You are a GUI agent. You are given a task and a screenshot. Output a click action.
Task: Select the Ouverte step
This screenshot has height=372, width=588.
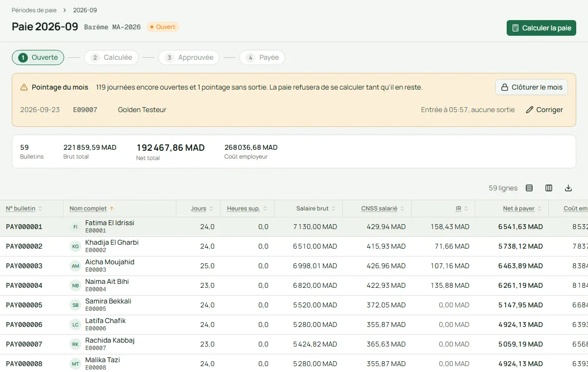click(x=38, y=57)
